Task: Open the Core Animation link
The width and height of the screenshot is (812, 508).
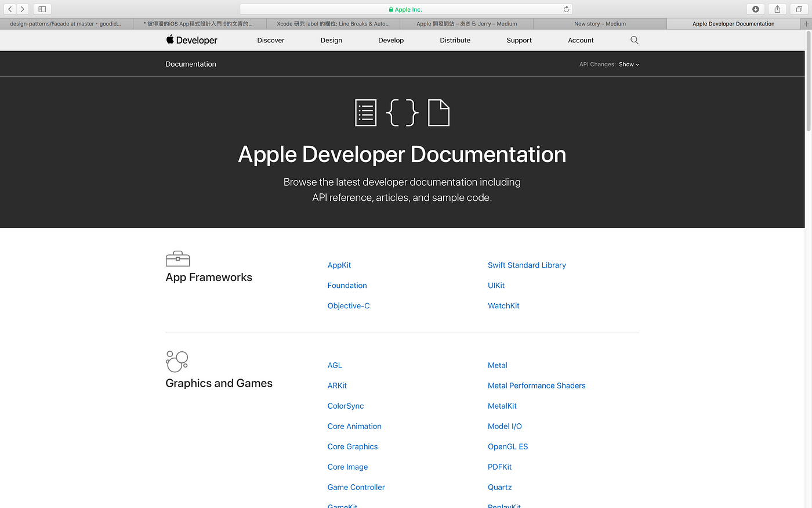Action: click(354, 426)
